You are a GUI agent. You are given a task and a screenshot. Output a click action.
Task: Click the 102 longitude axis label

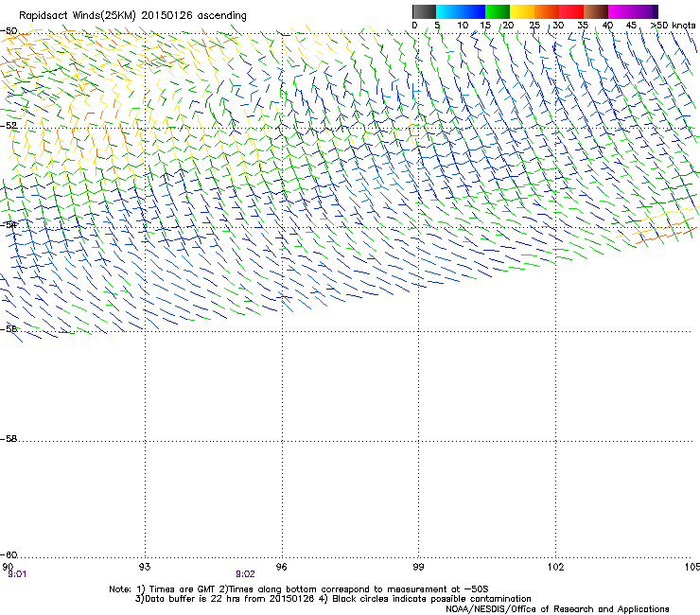point(556,567)
